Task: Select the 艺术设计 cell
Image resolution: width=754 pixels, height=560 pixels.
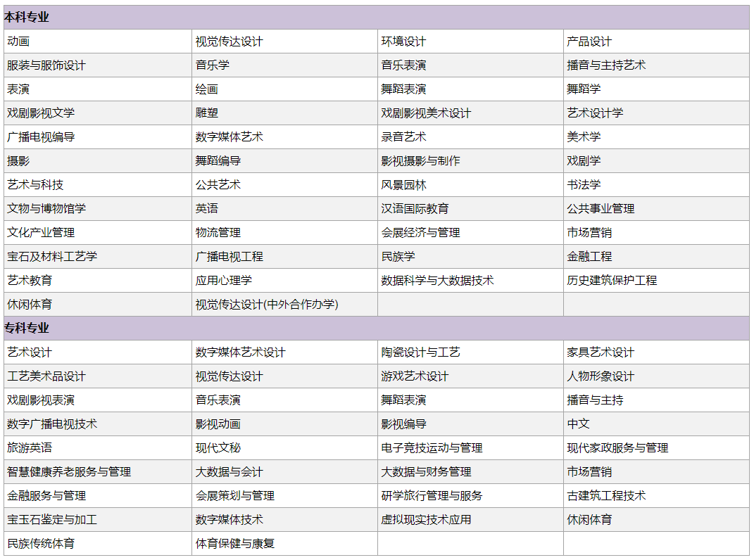Action: (x=98, y=352)
